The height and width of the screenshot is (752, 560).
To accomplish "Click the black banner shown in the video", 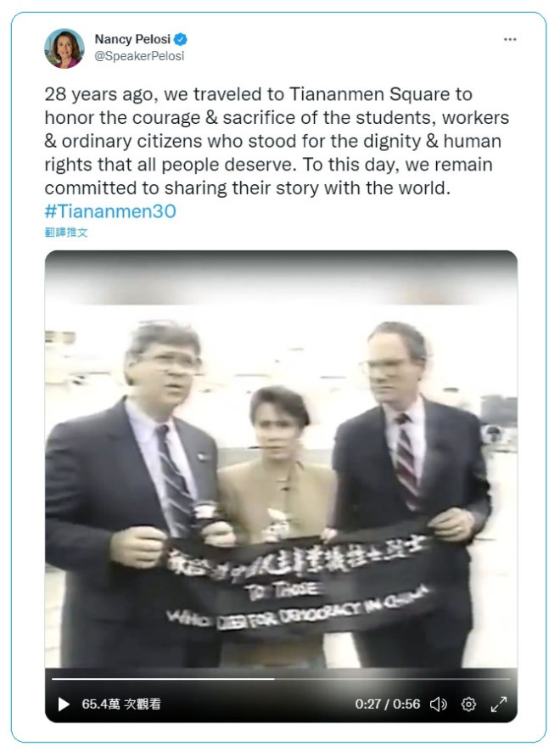I will (297, 583).
